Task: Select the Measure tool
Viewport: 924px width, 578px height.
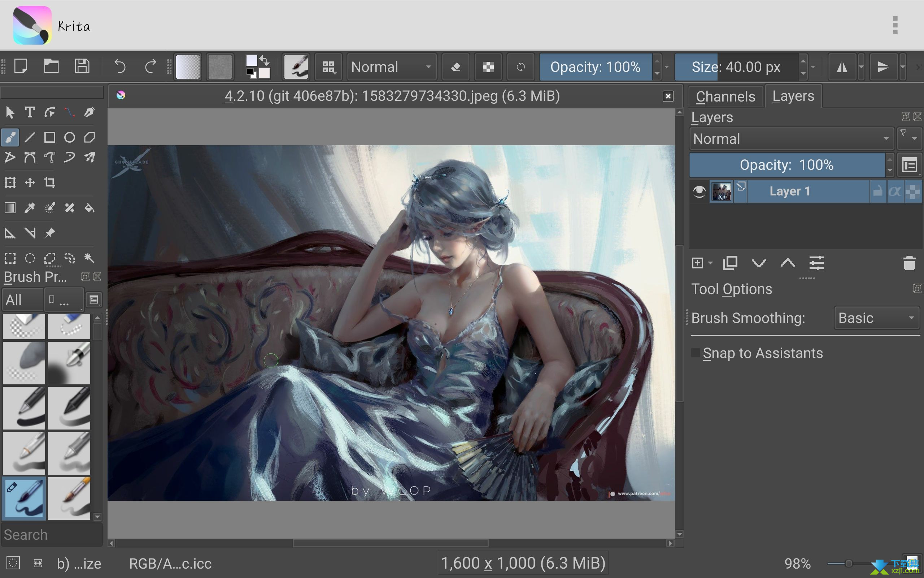Action: click(x=30, y=233)
